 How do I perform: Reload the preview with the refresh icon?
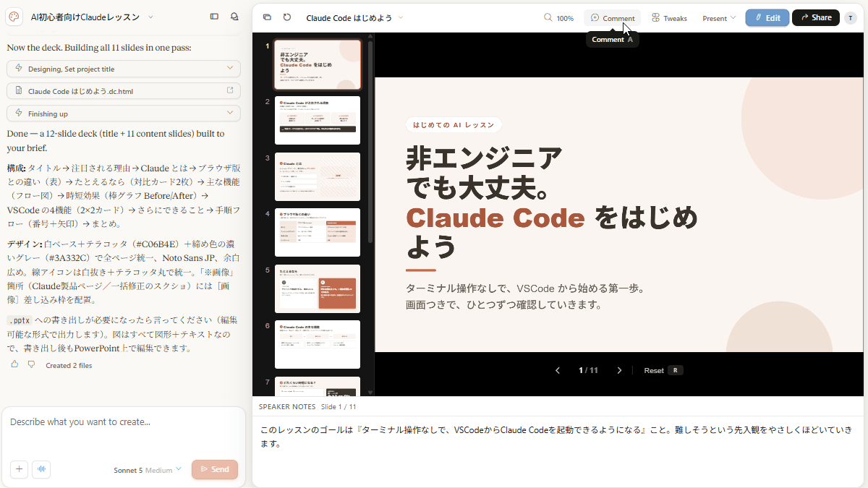coord(287,17)
